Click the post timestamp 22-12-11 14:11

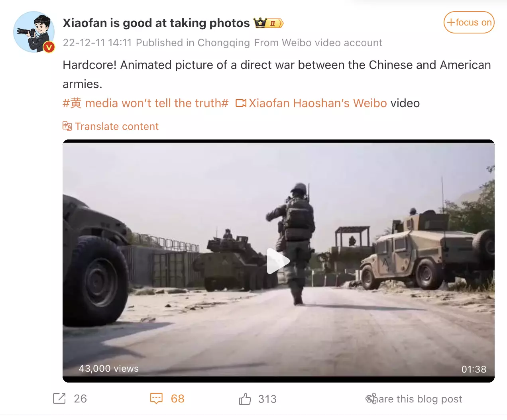pyautogui.click(x=97, y=43)
